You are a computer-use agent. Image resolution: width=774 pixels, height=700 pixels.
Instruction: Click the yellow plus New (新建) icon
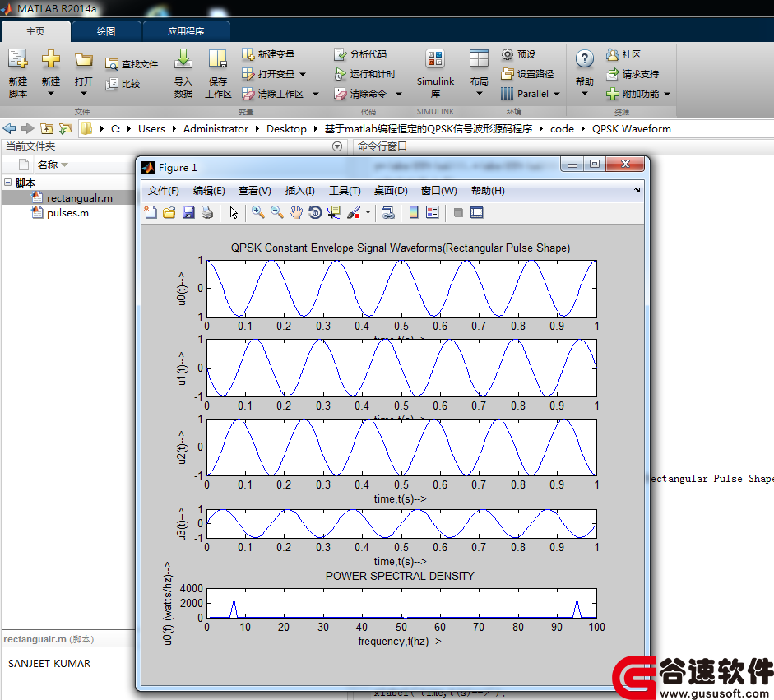(50, 58)
